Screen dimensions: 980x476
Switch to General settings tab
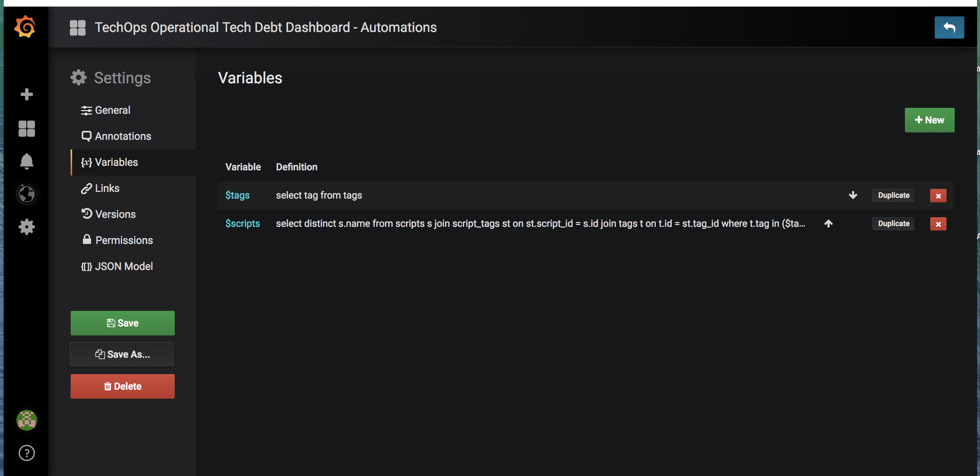[112, 110]
